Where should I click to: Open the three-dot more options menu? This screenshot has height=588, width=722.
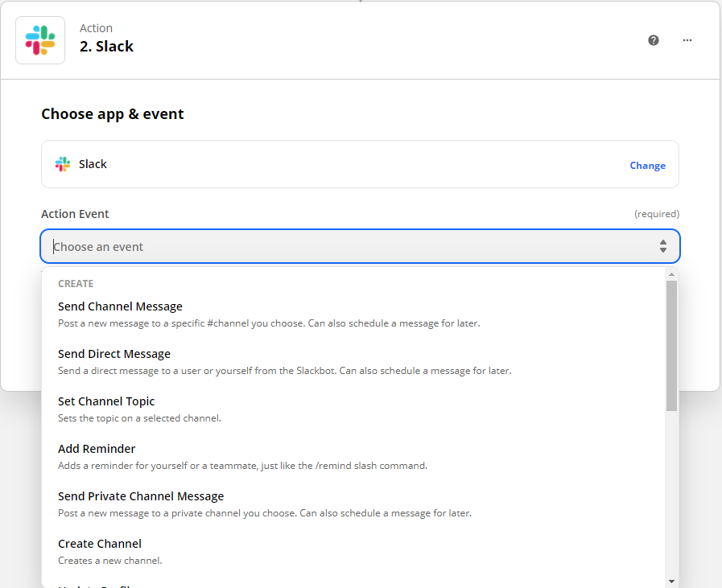[x=687, y=40]
